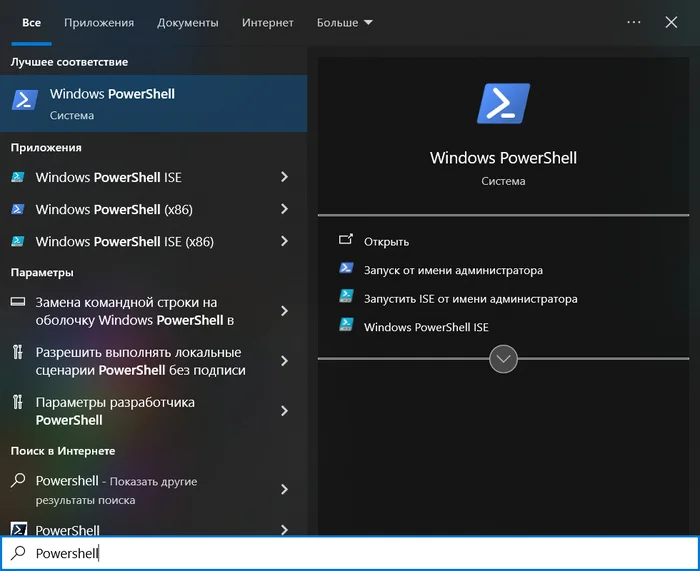Expand more actions with round chevron button
Screen dimensions: 700x571
[503, 358]
